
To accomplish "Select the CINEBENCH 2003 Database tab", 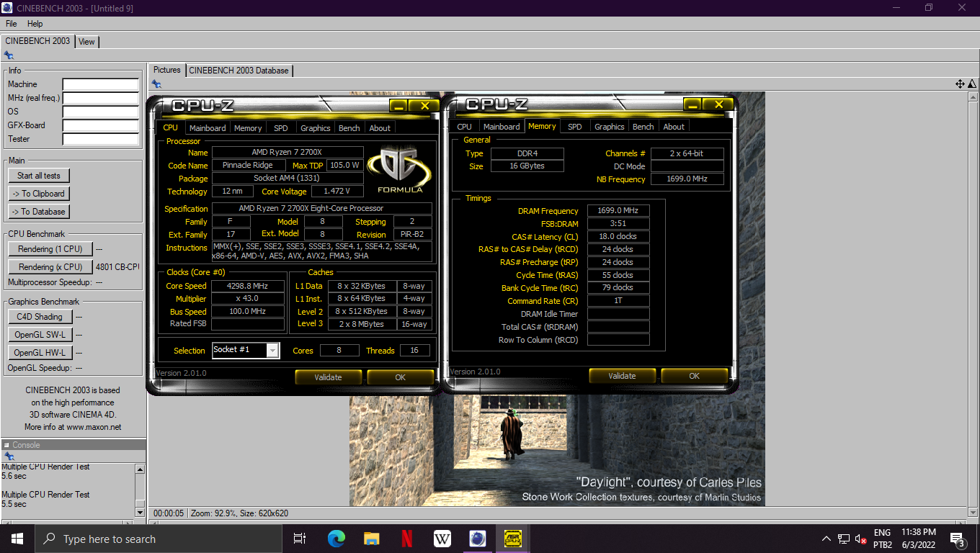I will coord(239,71).
